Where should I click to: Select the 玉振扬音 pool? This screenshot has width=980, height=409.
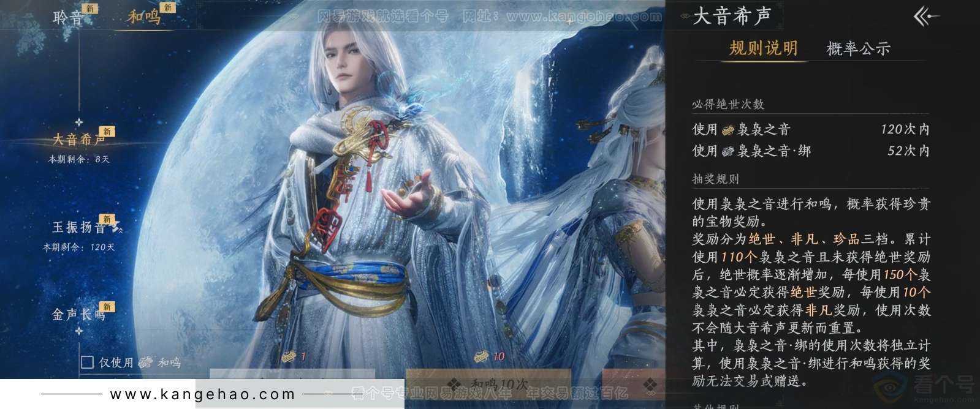pyautogui.click(x=78, y=228)
